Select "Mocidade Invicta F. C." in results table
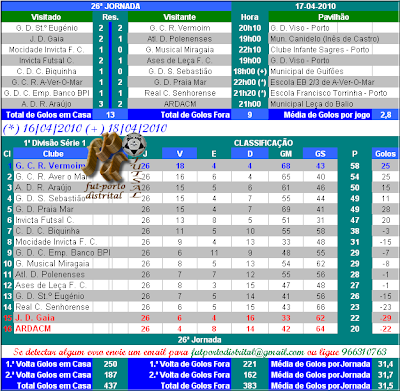This screenshot has height=391, width=400. coord(46,50)
